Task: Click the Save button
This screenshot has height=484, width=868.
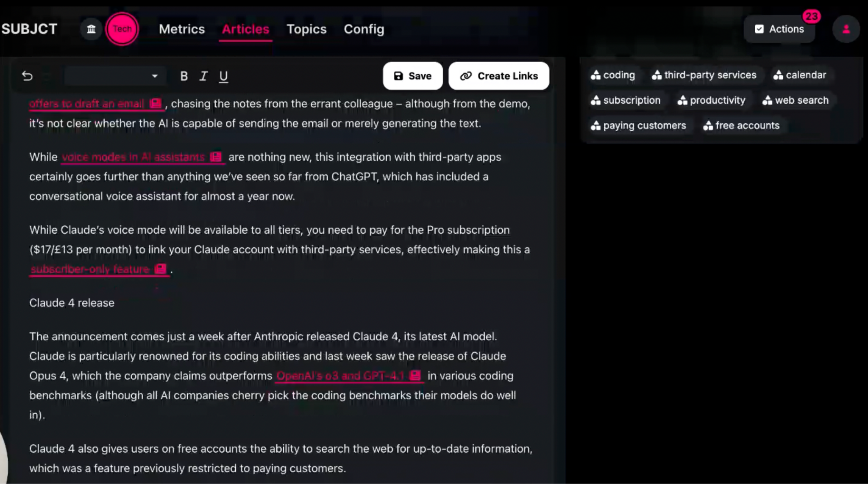Action: pos(412,76)
